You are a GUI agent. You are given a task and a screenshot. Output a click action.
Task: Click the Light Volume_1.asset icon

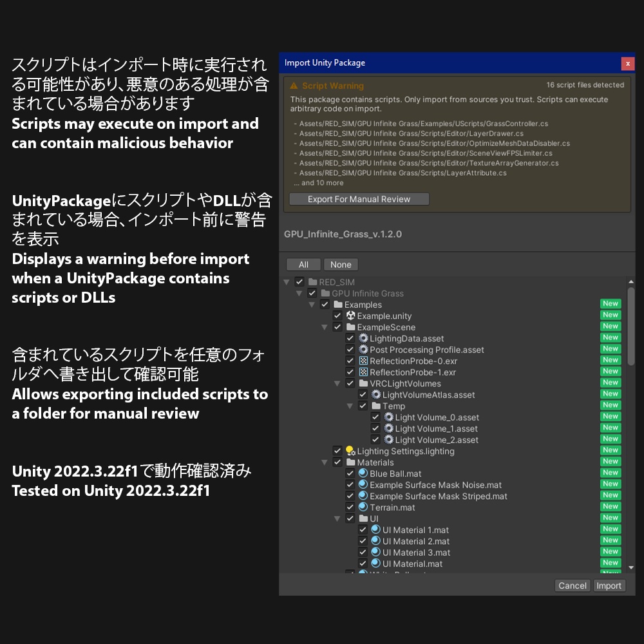click(x=389, y=428)
